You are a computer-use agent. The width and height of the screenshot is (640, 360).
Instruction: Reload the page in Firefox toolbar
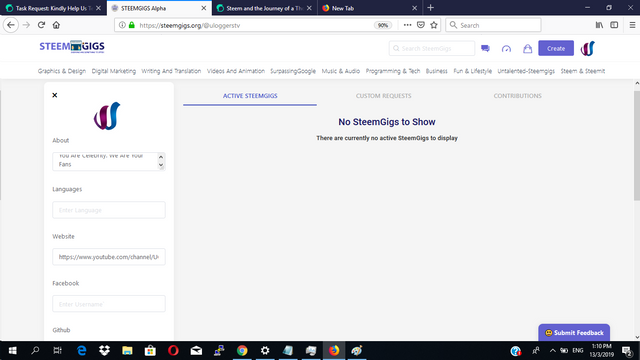(41, 25)
